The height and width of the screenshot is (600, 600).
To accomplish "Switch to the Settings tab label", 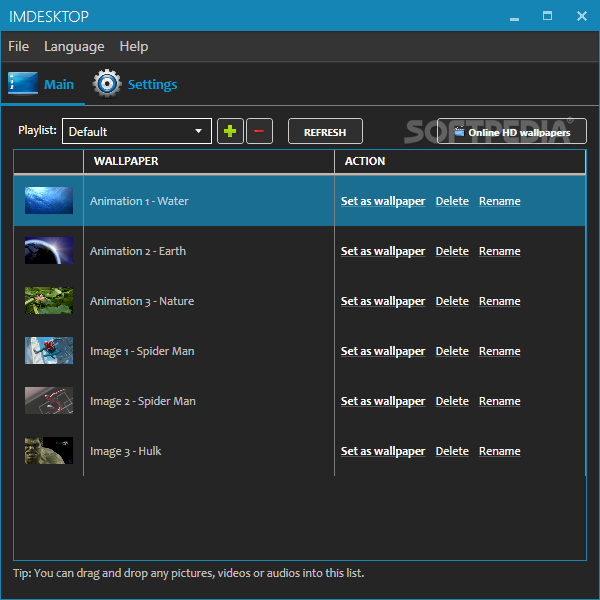I will [x=152, y=85].
